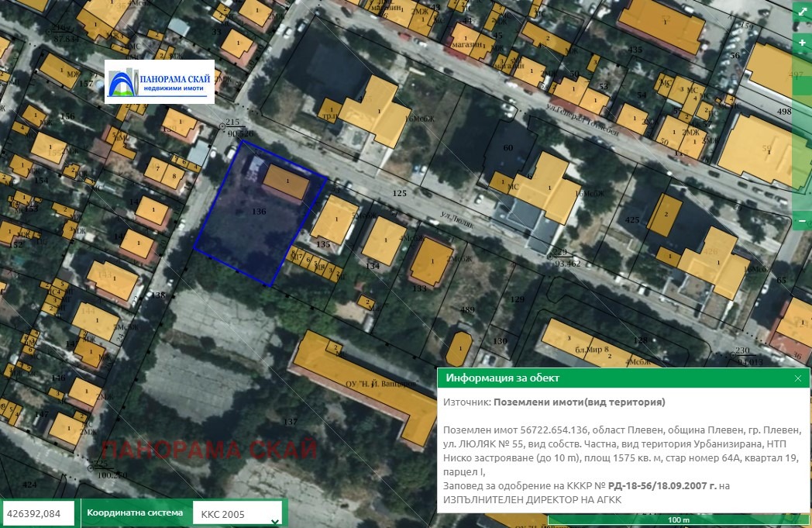Click the street parcel labeled 125
The image size is (812, 528).
click(400, 192)
